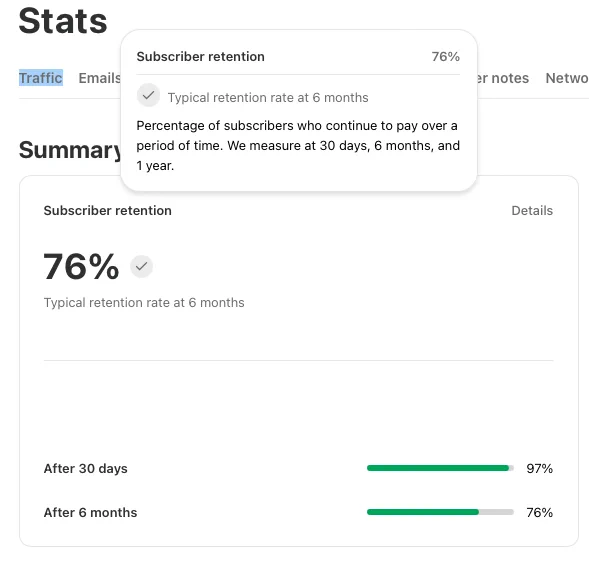
Task: Click the Stats page title
Action: pyautogui.click(x=63, y=21)
